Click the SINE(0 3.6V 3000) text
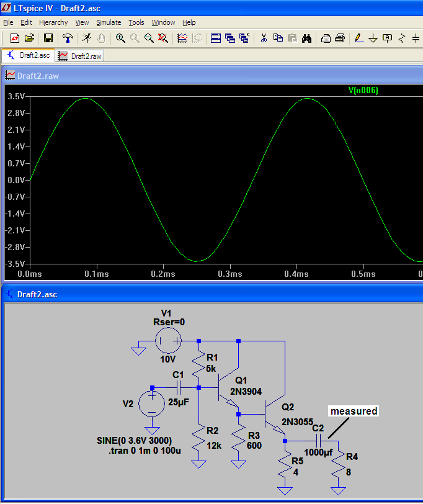 134,440
